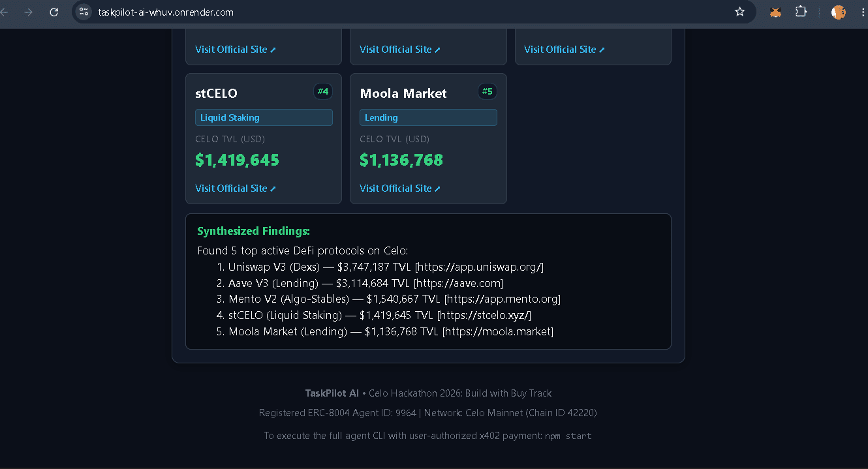Click the $1,136,768 TVL value
Viewport: 868px width, 469px height.
point(401,160)
